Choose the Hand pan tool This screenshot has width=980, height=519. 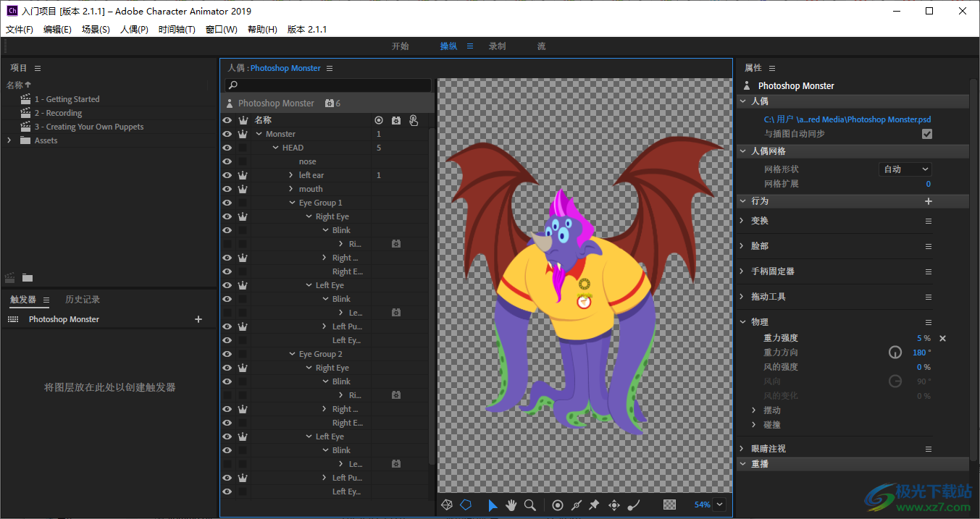coord(511,505)
